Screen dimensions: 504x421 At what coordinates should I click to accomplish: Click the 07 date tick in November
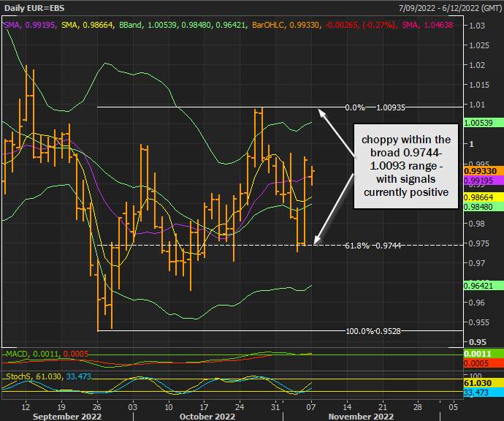(x=311, y=407)
